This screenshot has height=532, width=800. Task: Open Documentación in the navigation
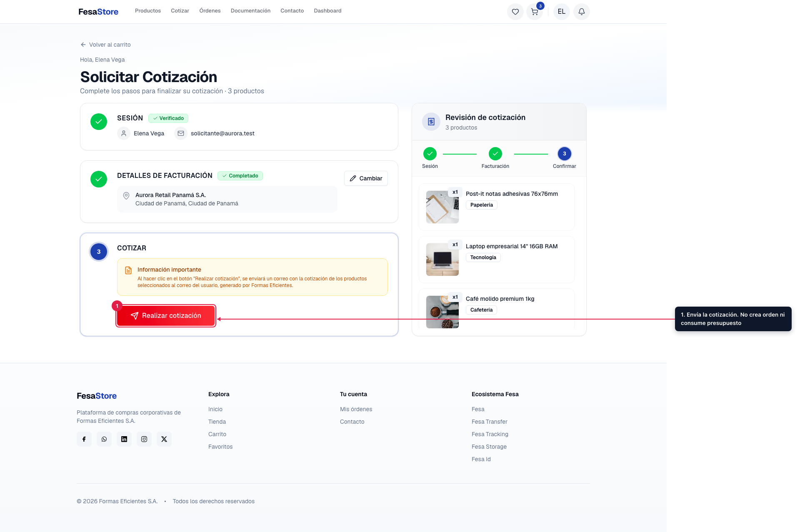click(x=250, y=11)
